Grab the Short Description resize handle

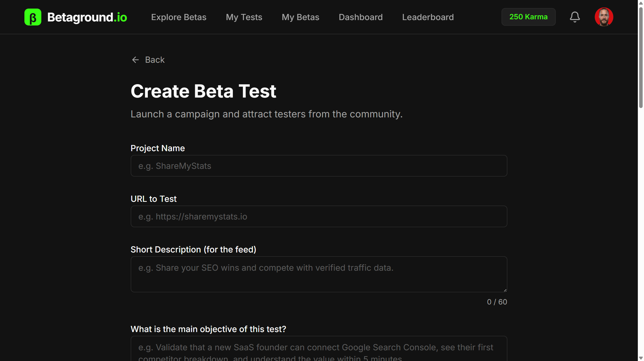pyautogui.click(x=505, y=290)
